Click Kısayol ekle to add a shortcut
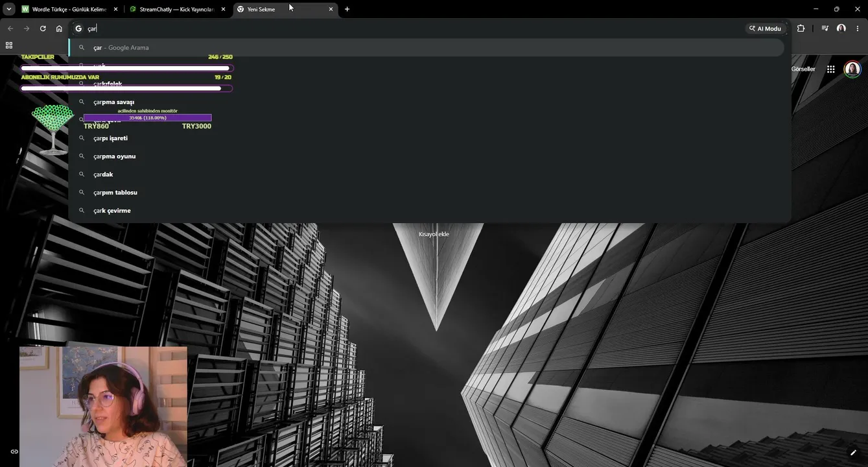Viewport: 868px width, 467px height. tap(434, 234)
